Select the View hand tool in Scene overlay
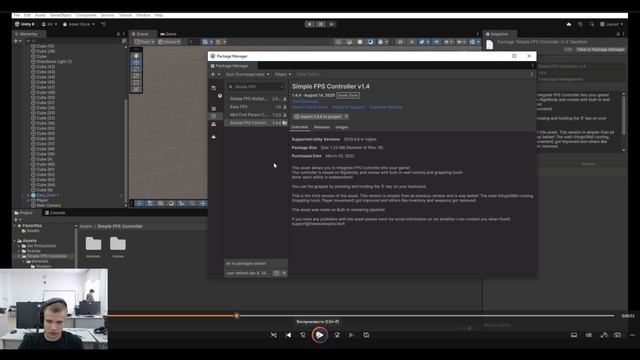The width and height of the screenshot is (640, 360). point(136,56)
